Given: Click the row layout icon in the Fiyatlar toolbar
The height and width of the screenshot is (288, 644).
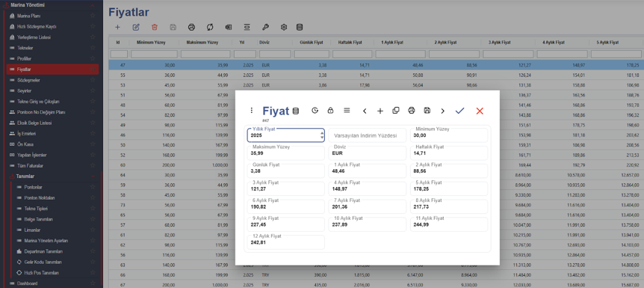Looking at the screenshot, I should coord(247,27).
